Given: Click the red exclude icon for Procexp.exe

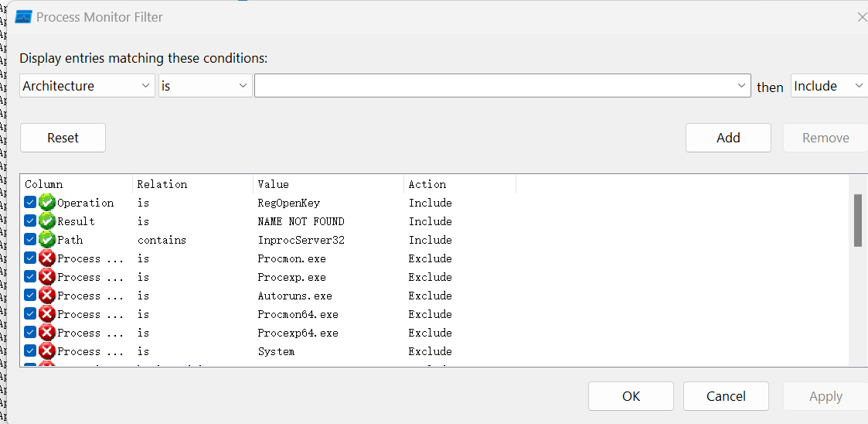Looking at the screenshot, I should point(47,277).
